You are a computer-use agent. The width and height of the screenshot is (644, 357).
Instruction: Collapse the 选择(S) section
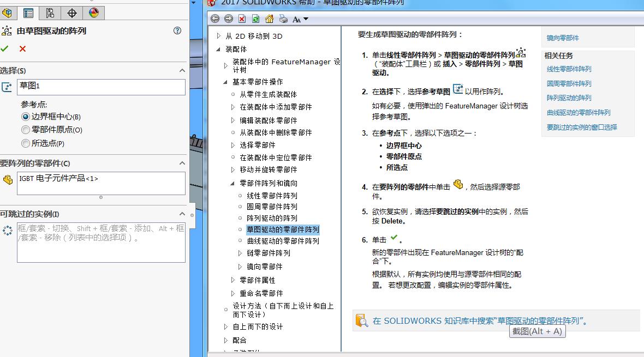(x=182, y=70)
